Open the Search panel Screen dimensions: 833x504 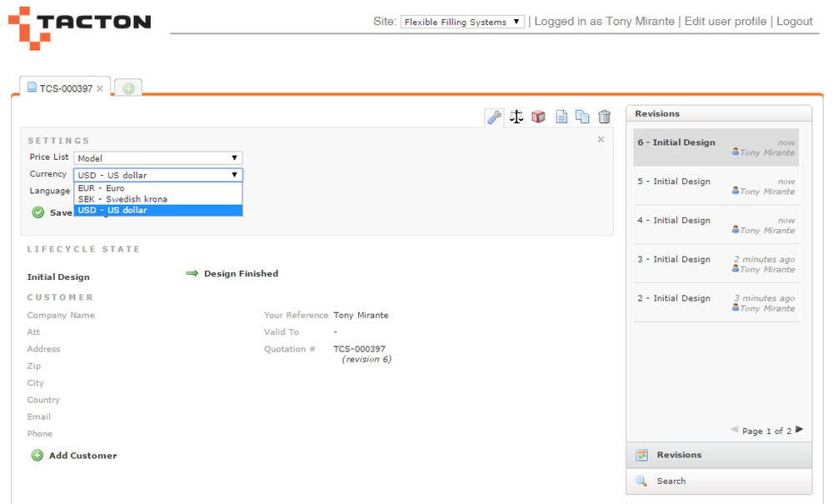(x=673, y=481)
